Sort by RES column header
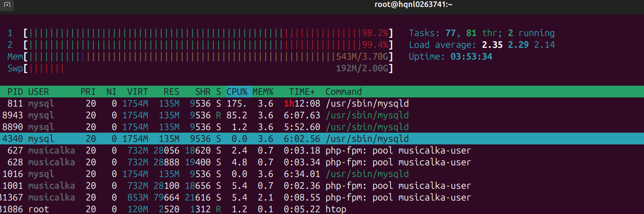Viewport: 644px width, 214px height. click(x=171, y=92)
